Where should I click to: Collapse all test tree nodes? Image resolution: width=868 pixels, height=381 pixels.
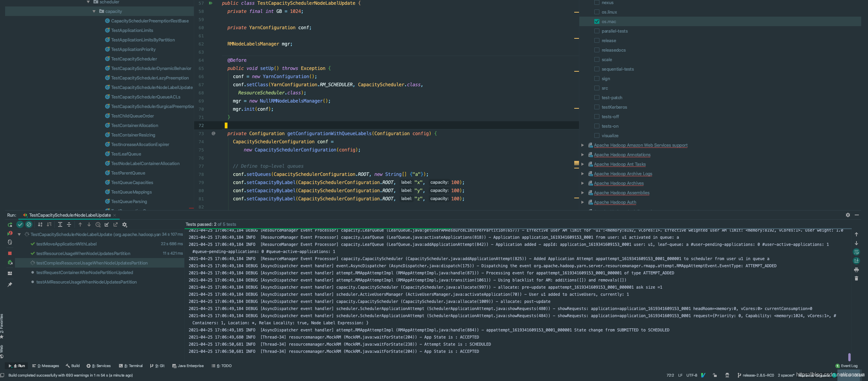pyautogui.click(x=69, y=224)
